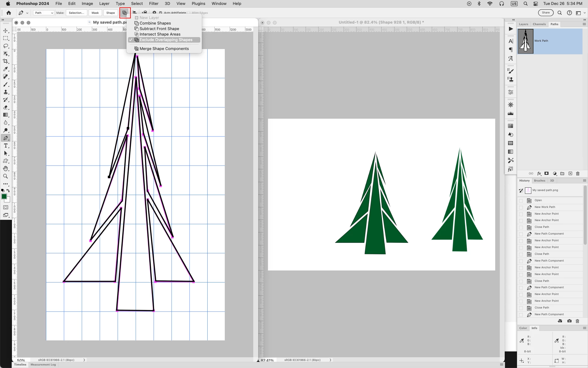Screen dimensions: 588x368
Task: Pick the Zoom tool
Action: point(6,176)
